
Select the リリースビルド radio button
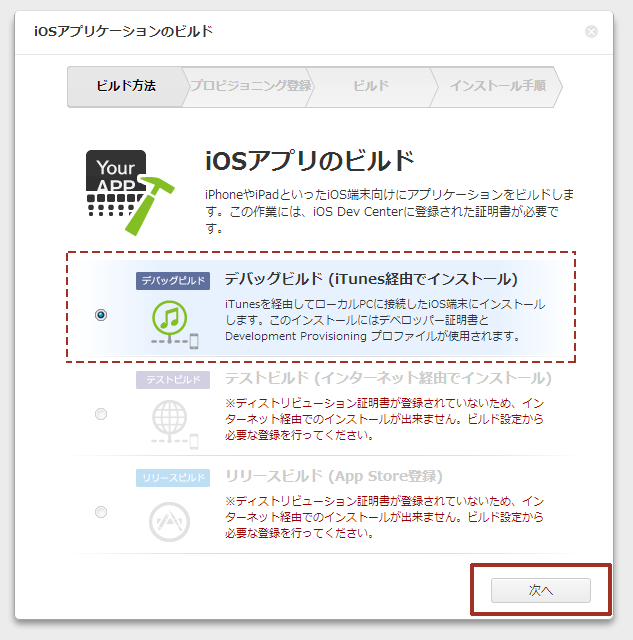pos(101,512)
